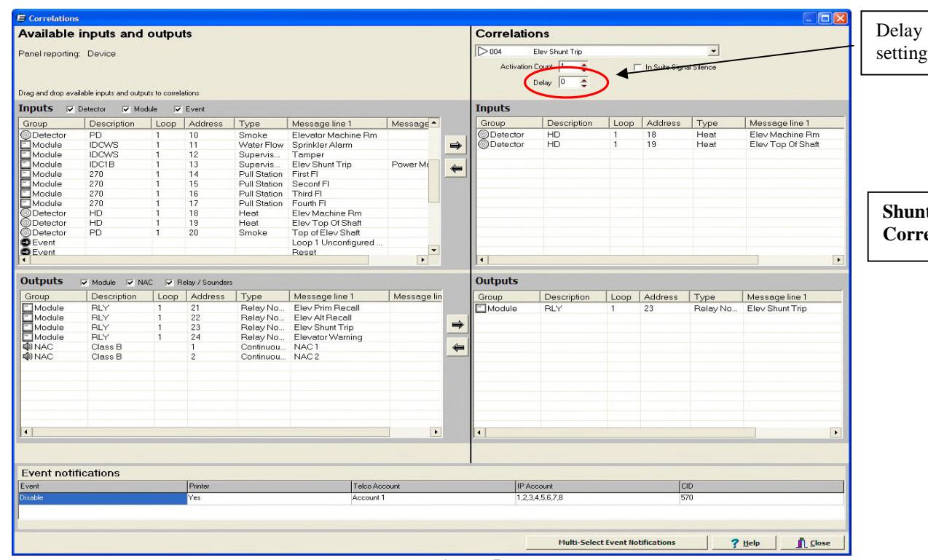Select 'Fourth Fl' pull station row
This screenshot has width=928, height=560.
(x=226, y=203)
